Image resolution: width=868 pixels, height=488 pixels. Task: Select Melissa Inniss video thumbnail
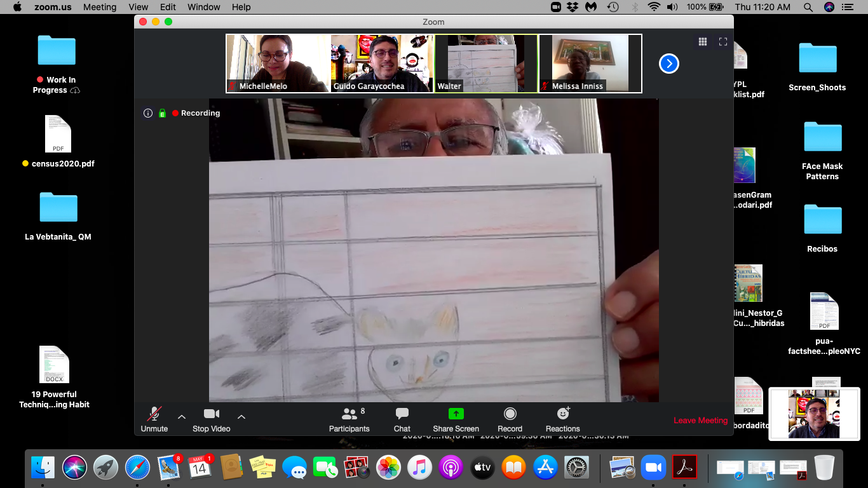(590, 64)
